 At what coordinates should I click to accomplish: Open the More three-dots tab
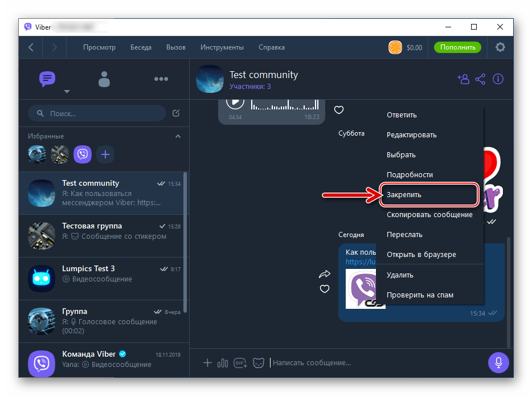pyautogui.click(x=161, y=79)
